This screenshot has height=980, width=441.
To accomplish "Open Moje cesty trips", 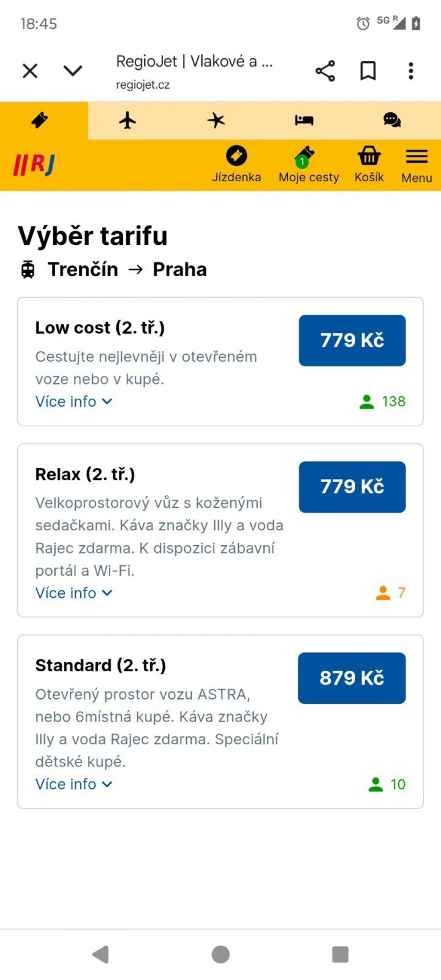I will pyautogui.click(x=308, y=165).
